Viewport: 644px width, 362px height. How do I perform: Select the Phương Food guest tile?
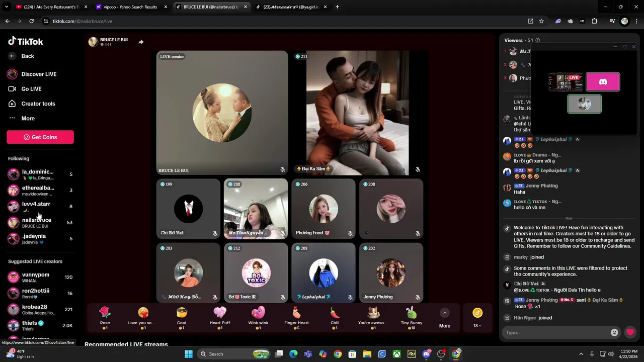[x=324, y=209]
